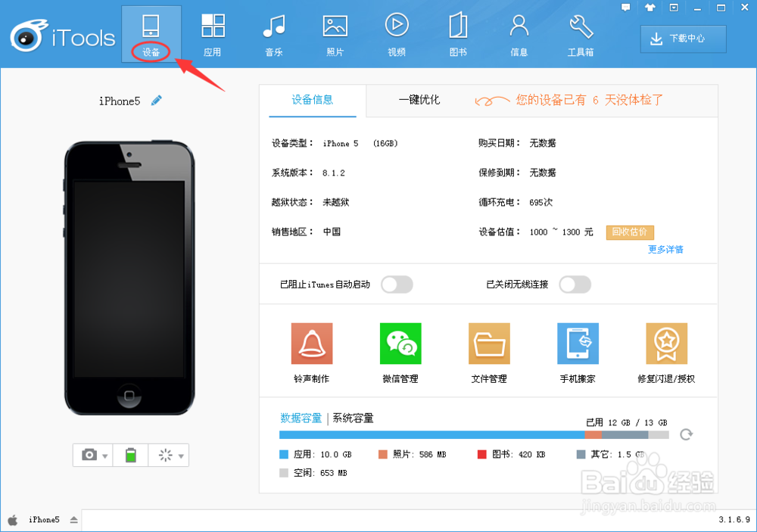Viewport: 757px width, 532px height.
Task: Open the Photos section
Action: tap(335, 34)
